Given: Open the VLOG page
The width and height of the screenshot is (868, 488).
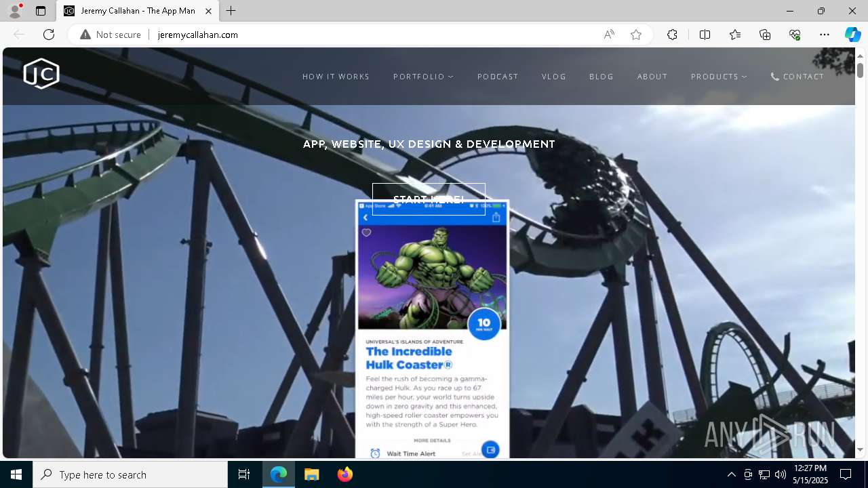Looking at the screenshot, I should point(554,77).
